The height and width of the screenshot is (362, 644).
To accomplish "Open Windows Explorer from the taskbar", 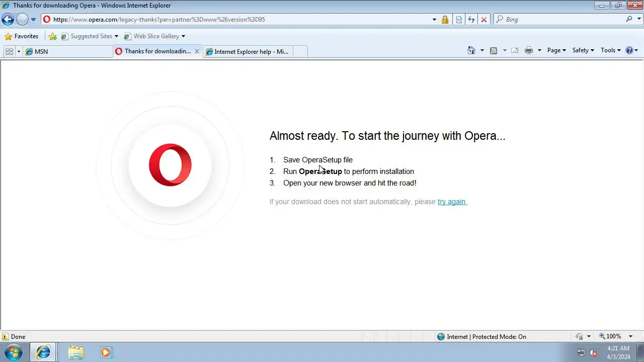I will (76, 352).
